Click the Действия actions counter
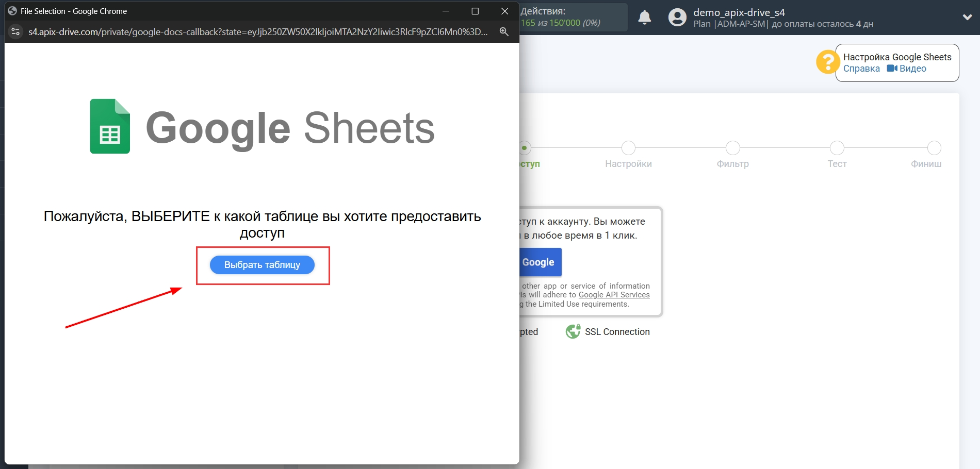This screenshot has width=980, height=469. [x=573, y=17]
